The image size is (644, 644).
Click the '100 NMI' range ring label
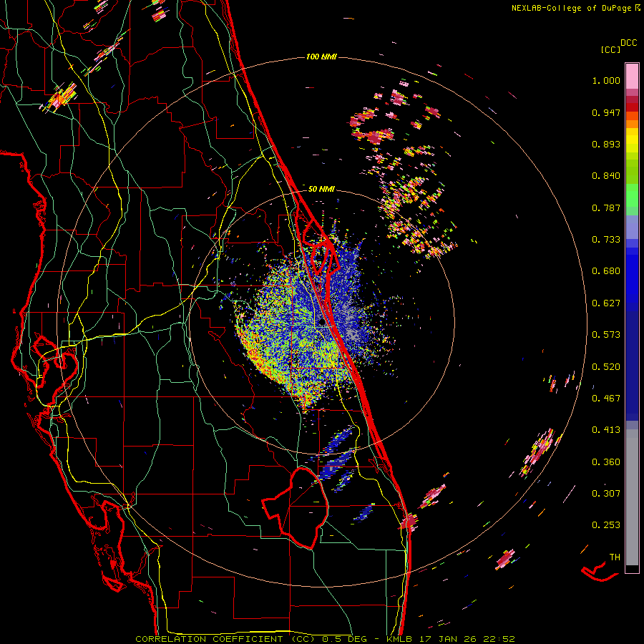click(321, 57)
